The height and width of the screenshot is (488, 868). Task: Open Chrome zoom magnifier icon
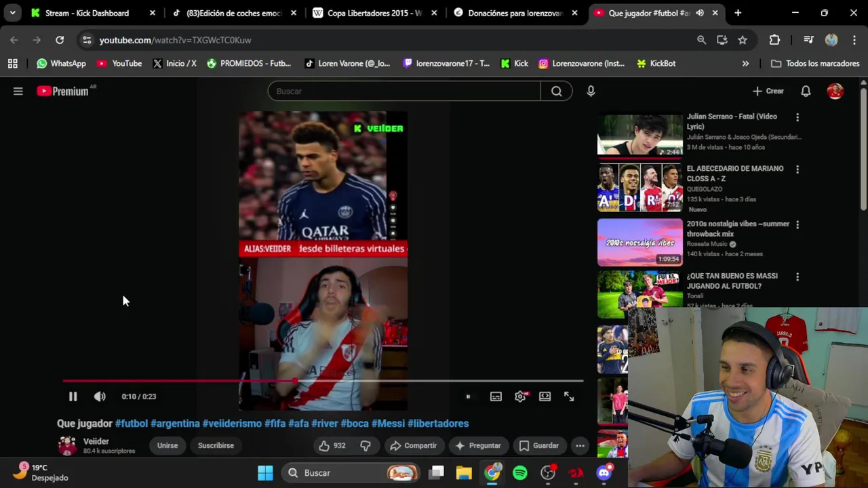coord(702,40)
